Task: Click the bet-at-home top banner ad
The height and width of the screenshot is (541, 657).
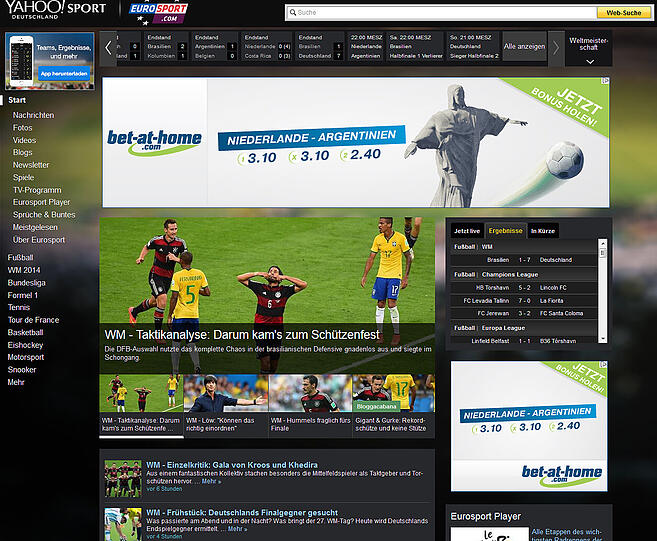Action: [356, 142]
